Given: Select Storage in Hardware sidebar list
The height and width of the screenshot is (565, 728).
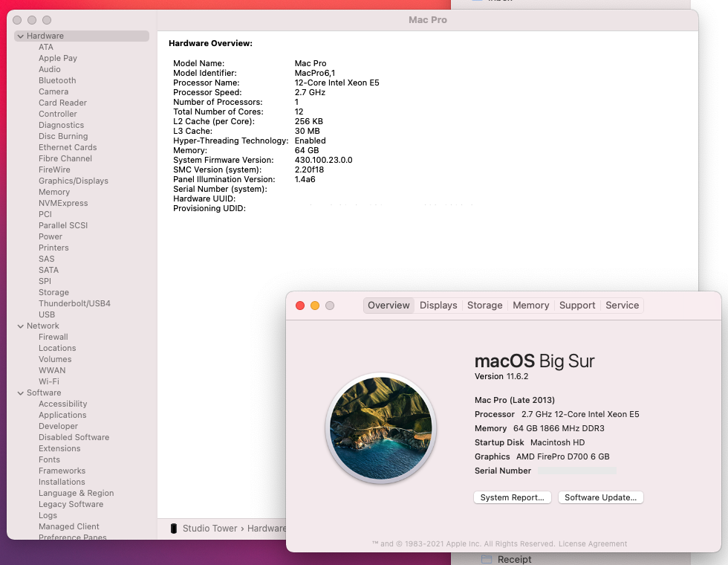Looking at the screenshot, I should click(53, 292).
